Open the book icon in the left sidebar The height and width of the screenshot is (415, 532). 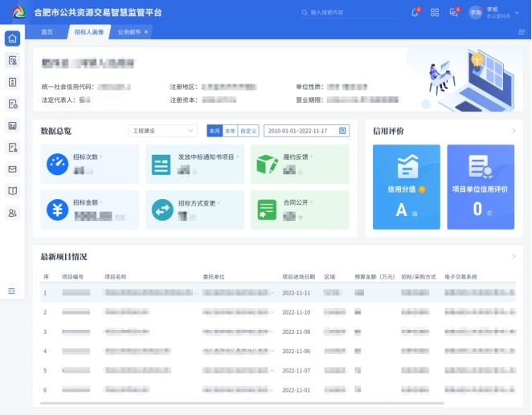12,191
